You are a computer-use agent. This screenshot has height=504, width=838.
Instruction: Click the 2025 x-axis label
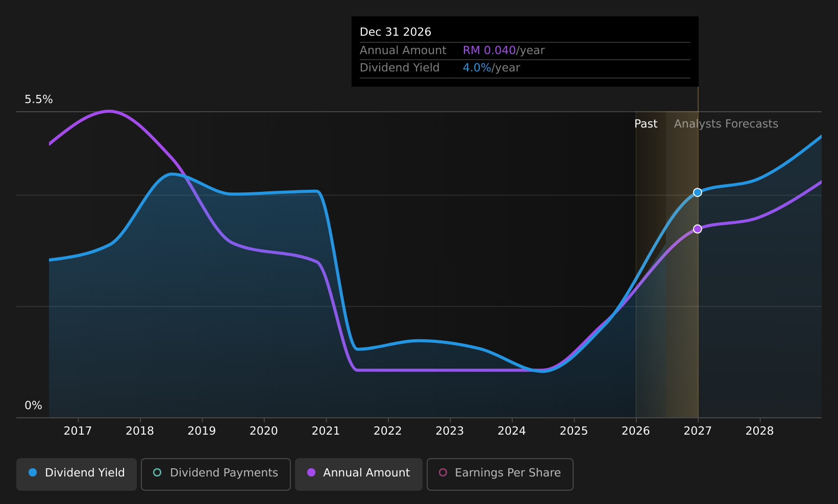click(x=574, y=431)
